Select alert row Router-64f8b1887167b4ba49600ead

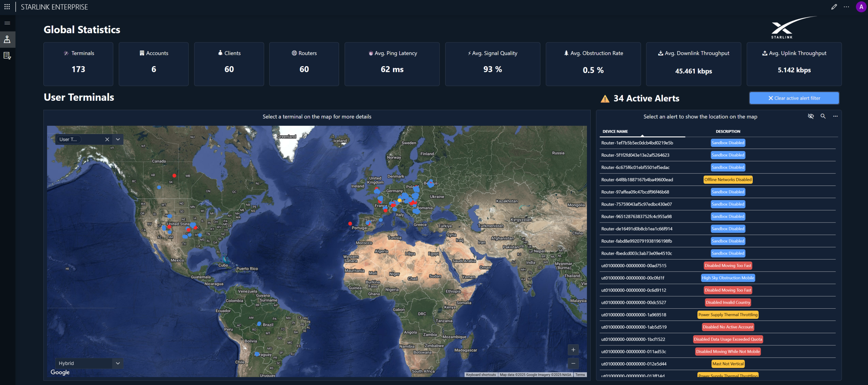[718, 180]
